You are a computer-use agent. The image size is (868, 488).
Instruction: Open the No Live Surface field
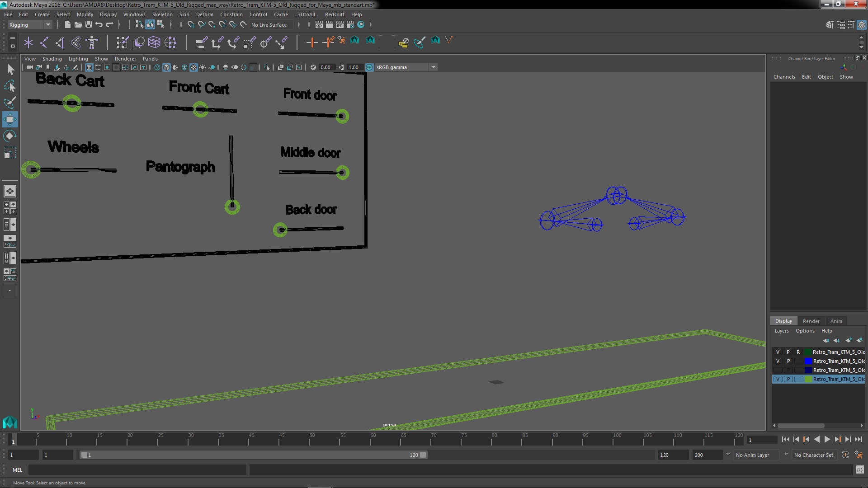point(271,25)
